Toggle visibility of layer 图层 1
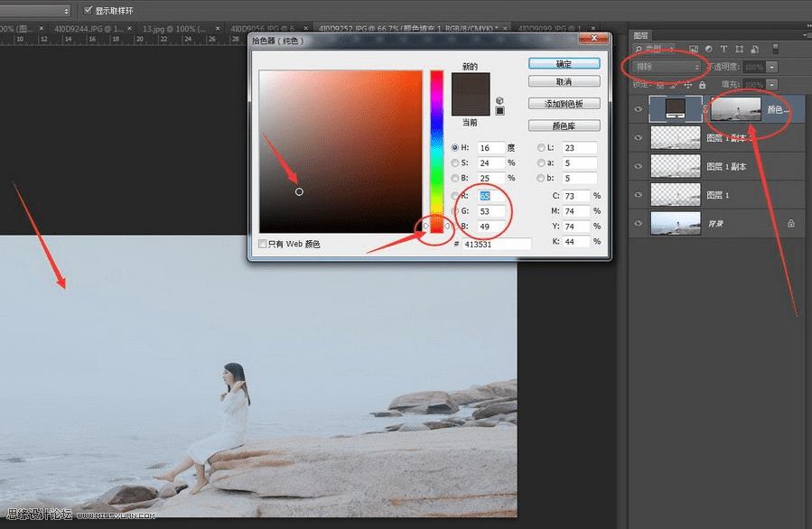Screen dimensions: 812x529 [x=639, y=195]
